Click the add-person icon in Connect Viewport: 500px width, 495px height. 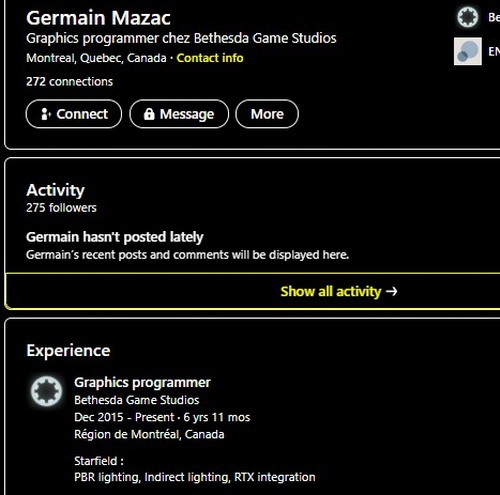coord(45,114)
